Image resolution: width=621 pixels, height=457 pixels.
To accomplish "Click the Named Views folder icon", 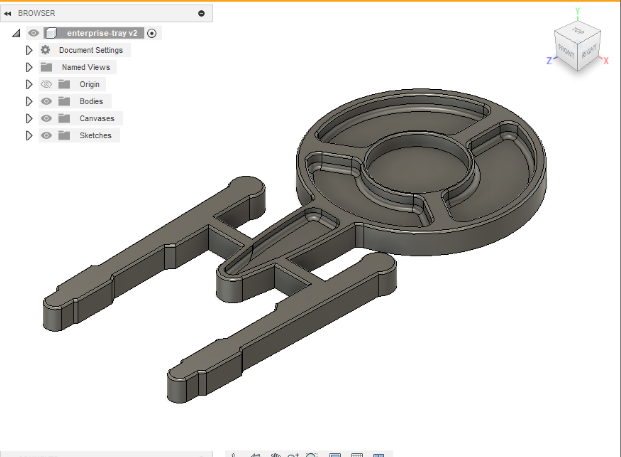I will (x=46, y=67).
